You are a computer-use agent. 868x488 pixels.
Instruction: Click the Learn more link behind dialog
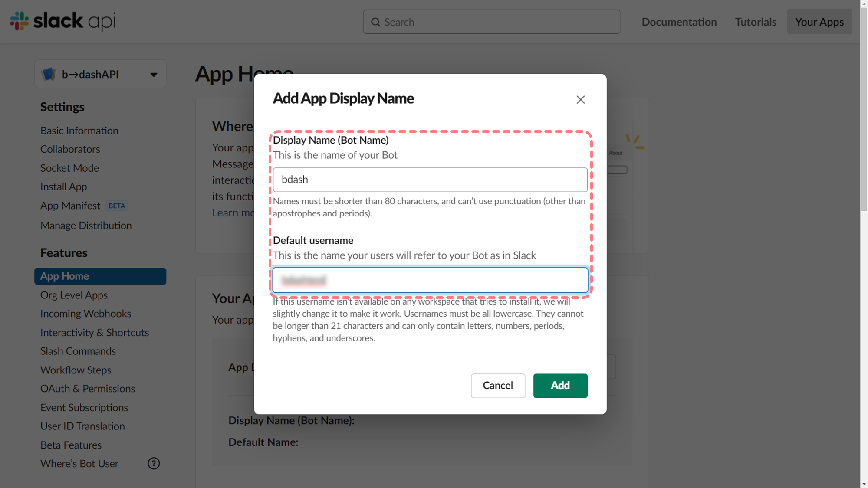(233, 213)
